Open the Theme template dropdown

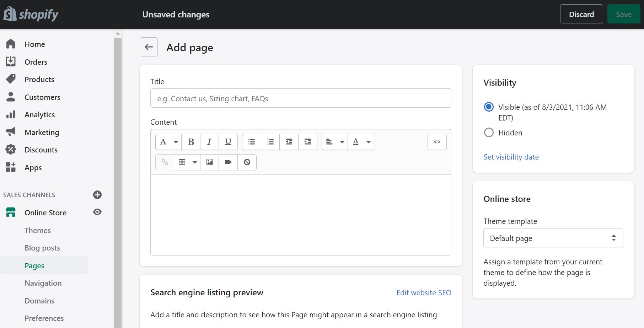pyautogui.click(x=553, y=238)
